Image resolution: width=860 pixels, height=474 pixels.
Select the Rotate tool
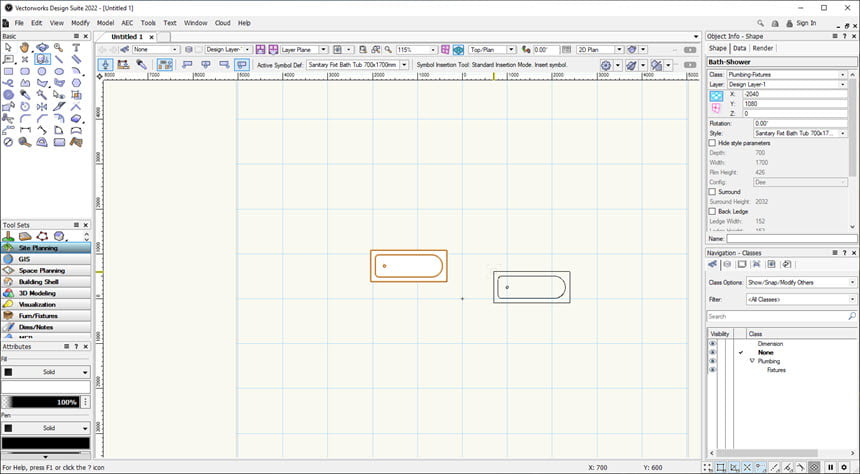(25, 106)
